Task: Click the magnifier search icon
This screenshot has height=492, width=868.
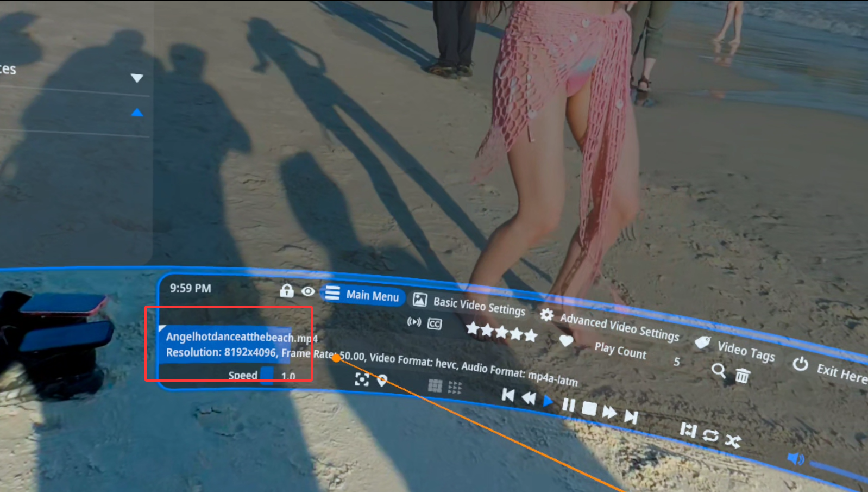Action: pyautogui.click(x=719, y=371)
